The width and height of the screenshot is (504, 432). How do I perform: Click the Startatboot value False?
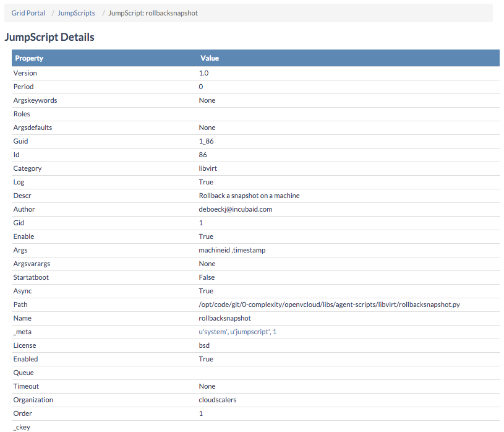click(207, 277)
